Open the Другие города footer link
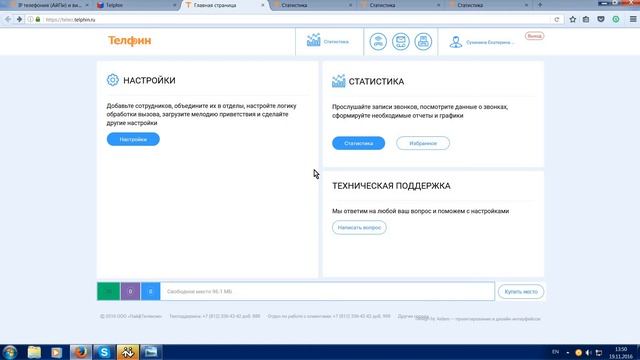Screen dimensions: 640x360 (x=413, y=316)
